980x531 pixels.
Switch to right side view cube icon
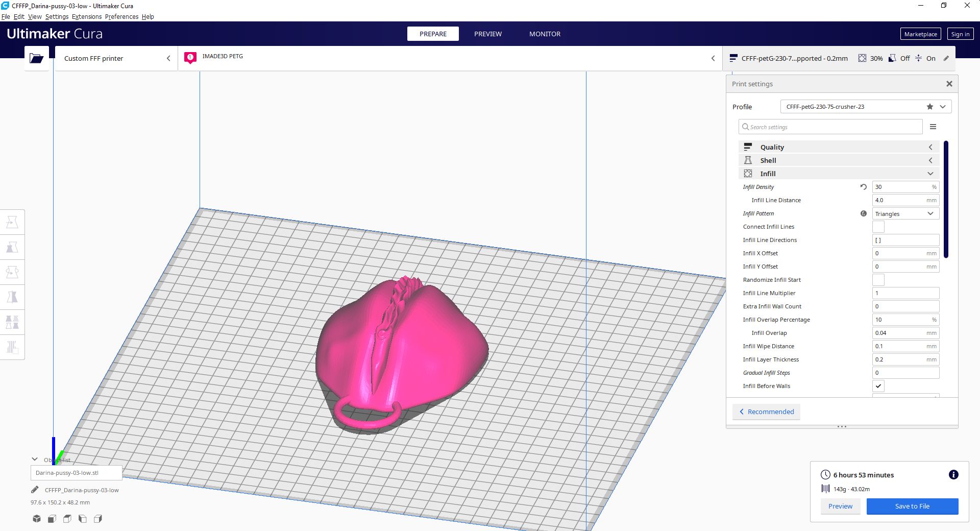(x=98, y=519)
